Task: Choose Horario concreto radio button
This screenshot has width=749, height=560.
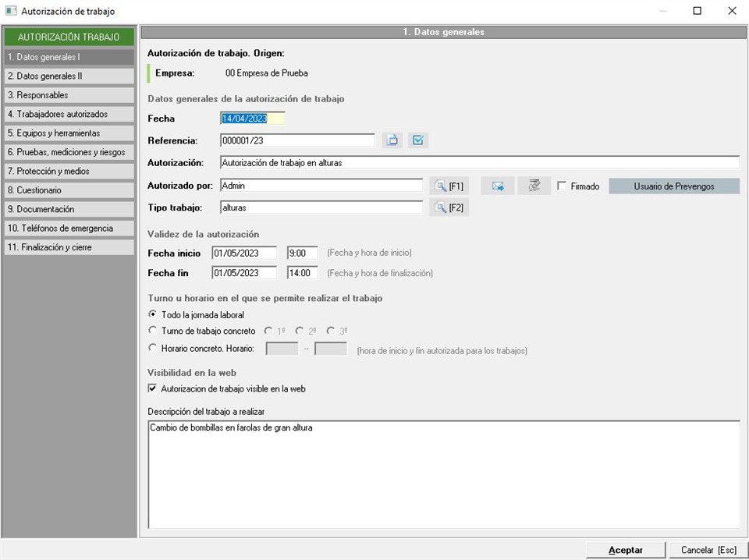Action: (153, 348)
